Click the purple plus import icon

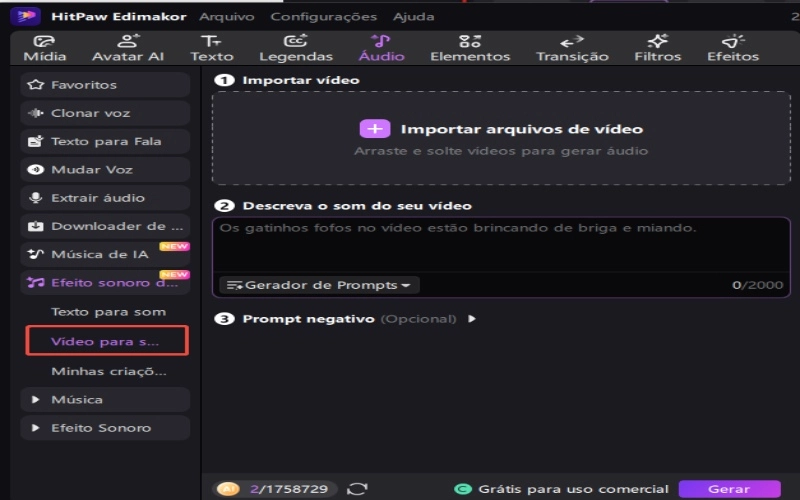click(x=375, y=129)
